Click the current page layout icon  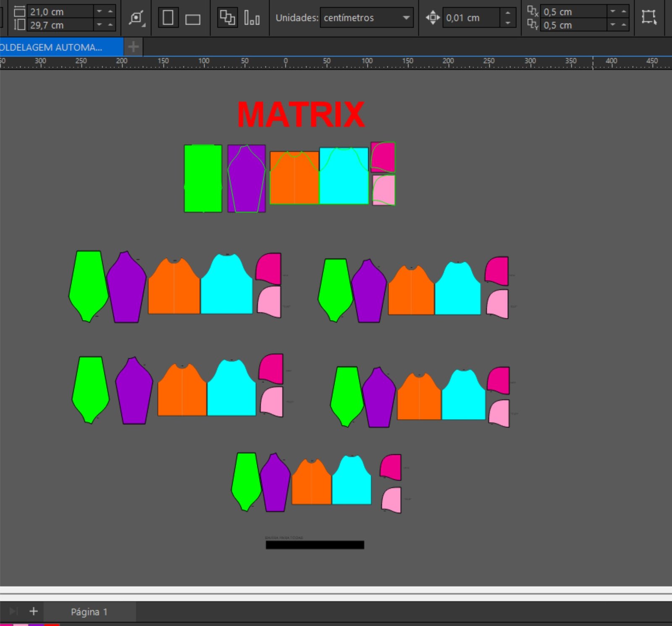click(252, 18)
